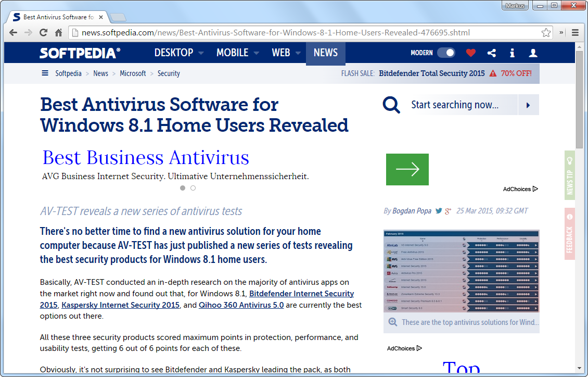Click the antivirus test results thumbnail
The height and width of the screenshot is (377, 588).
(x=461, y=271)
